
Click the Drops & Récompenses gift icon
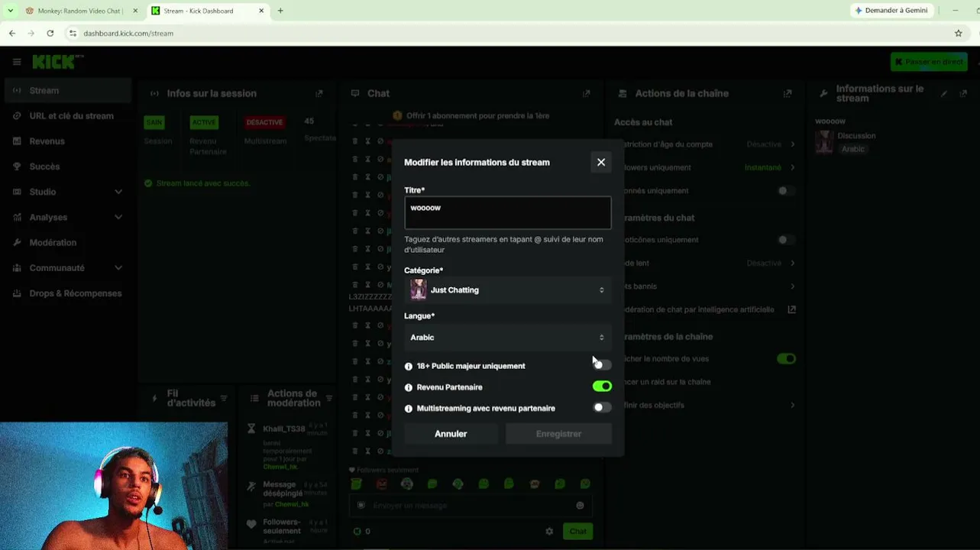[17, 293]
